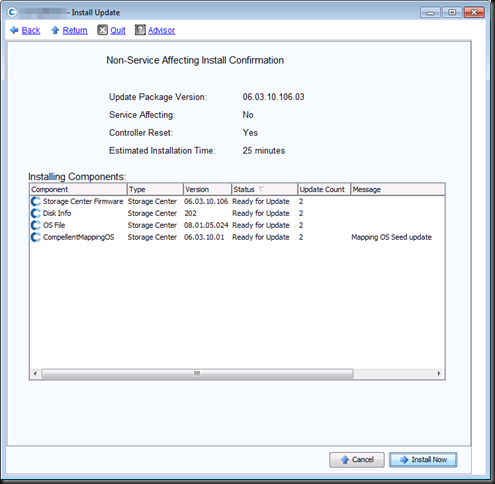Viewport: 495px width, 484px height.
Task: Click version 08.01.05.024 cell
Action: click(x=206, y=225)
